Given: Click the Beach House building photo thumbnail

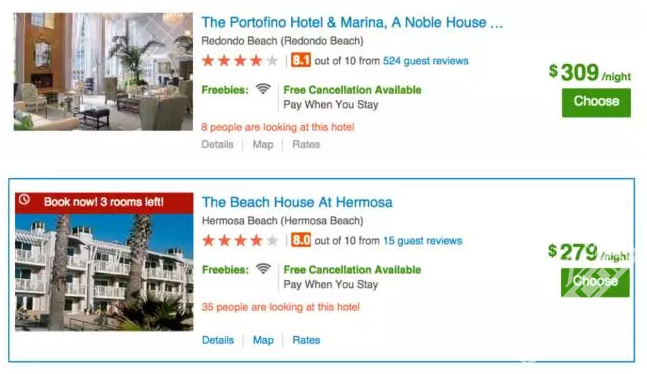Looking at the screenshot, I should coord(104,272).
